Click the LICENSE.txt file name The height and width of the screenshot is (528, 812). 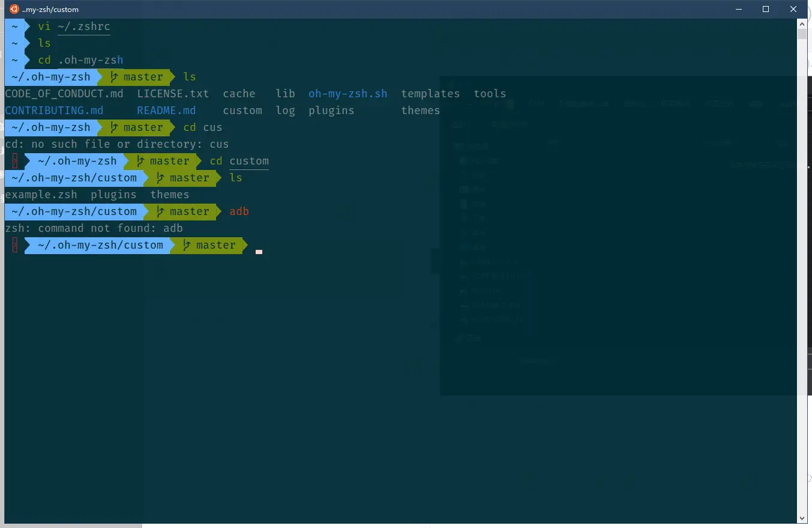pos(173,94)
